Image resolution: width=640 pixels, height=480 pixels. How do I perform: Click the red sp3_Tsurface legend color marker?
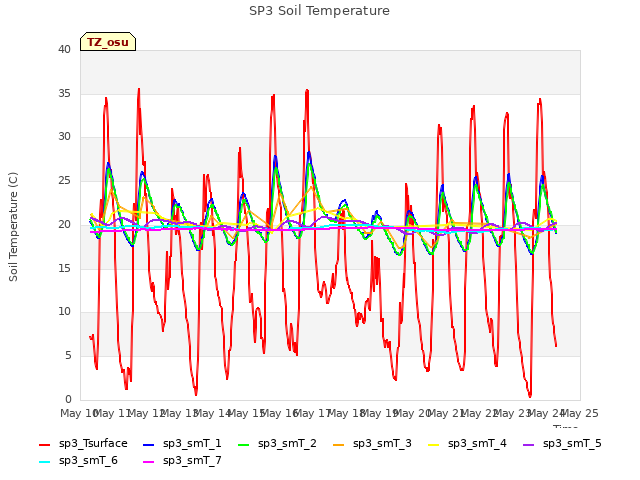coord(44,444)
